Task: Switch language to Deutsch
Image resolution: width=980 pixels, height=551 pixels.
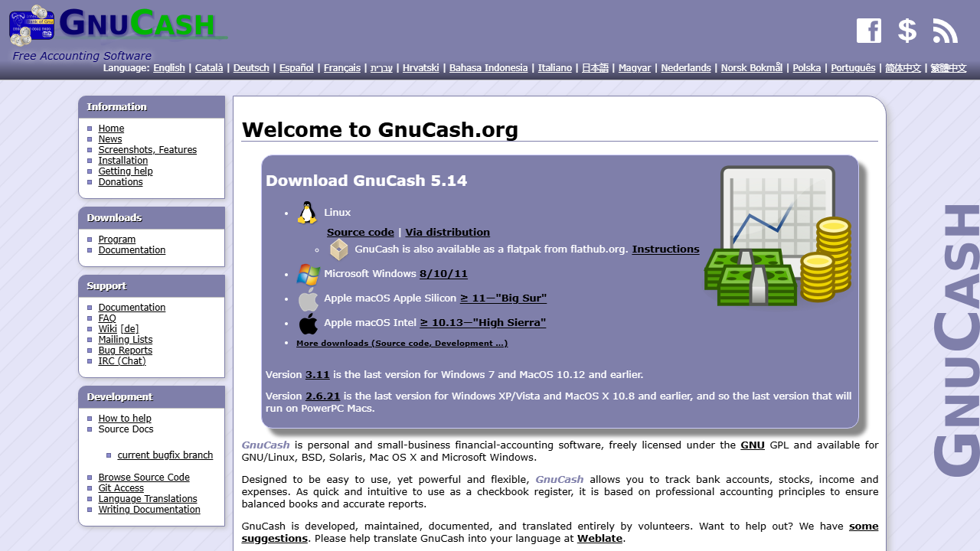Action: coord(251,68)
